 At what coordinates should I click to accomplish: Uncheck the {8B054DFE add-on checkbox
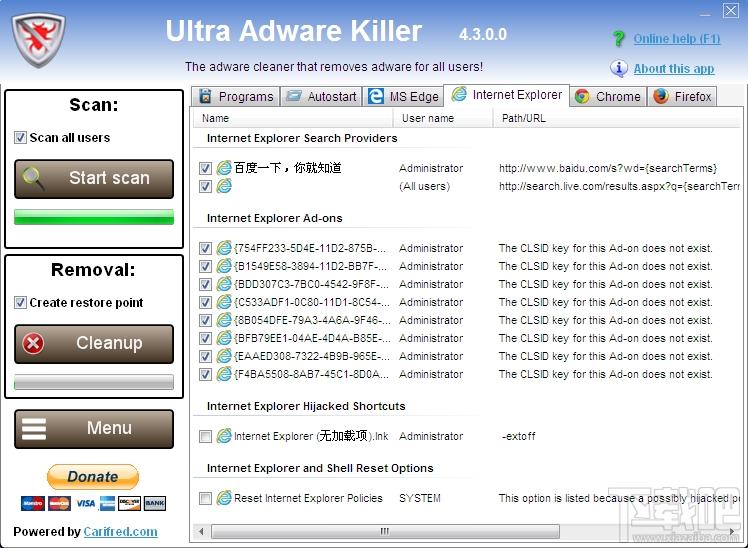point(205,321)
